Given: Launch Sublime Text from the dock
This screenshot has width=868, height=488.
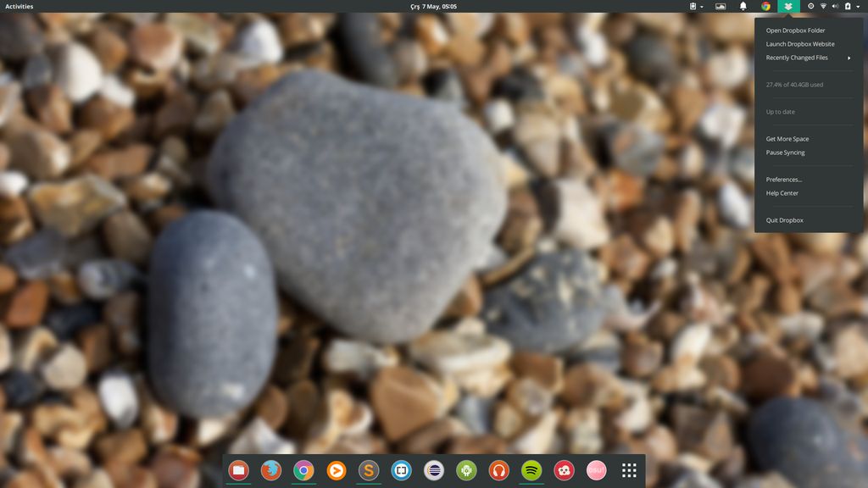Looking at the screenshot, I should (x=368, y=470).
